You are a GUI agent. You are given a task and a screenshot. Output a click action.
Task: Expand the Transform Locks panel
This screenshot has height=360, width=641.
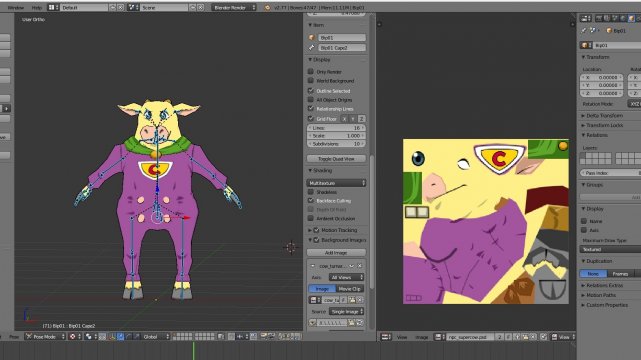(583, 125)
